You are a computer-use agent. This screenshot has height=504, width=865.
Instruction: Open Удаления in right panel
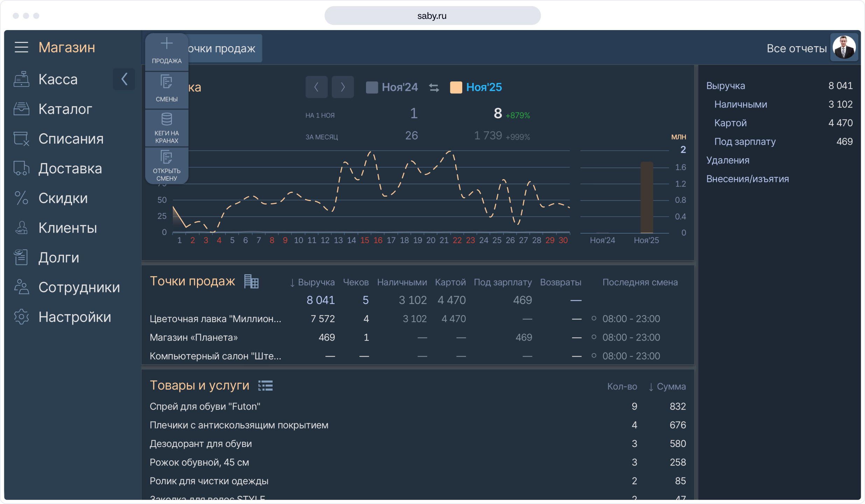[727, 160]
